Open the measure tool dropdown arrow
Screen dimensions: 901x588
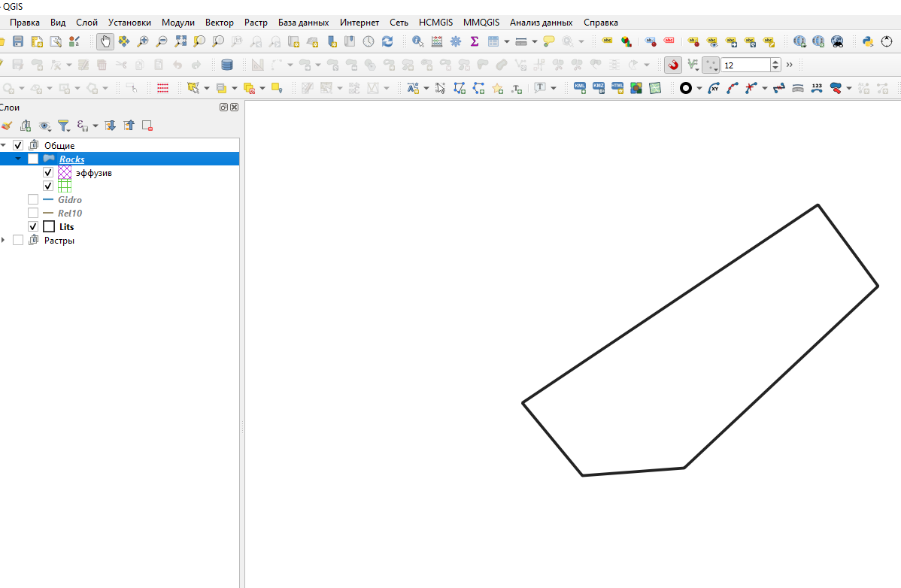535,41
